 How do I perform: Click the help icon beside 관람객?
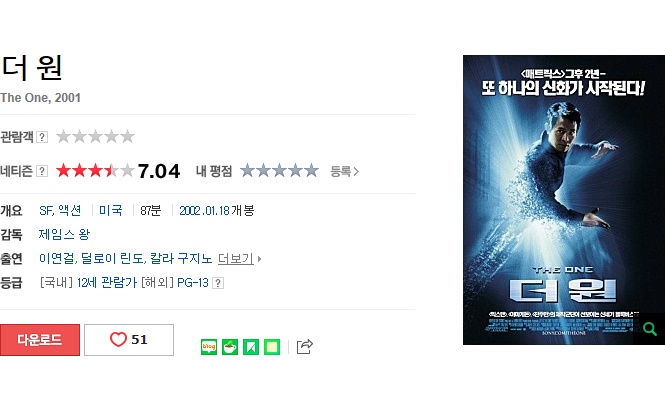[x=42, y=137]
